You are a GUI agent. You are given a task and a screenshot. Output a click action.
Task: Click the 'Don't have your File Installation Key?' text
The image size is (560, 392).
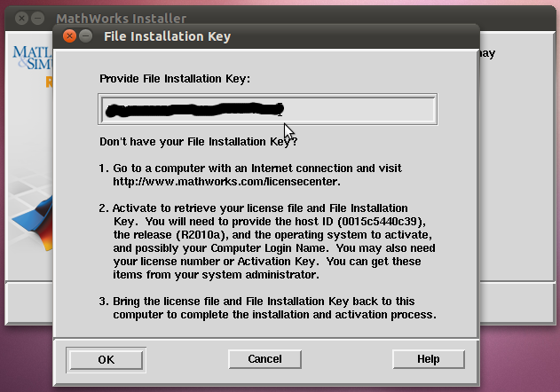coord(198,142)
